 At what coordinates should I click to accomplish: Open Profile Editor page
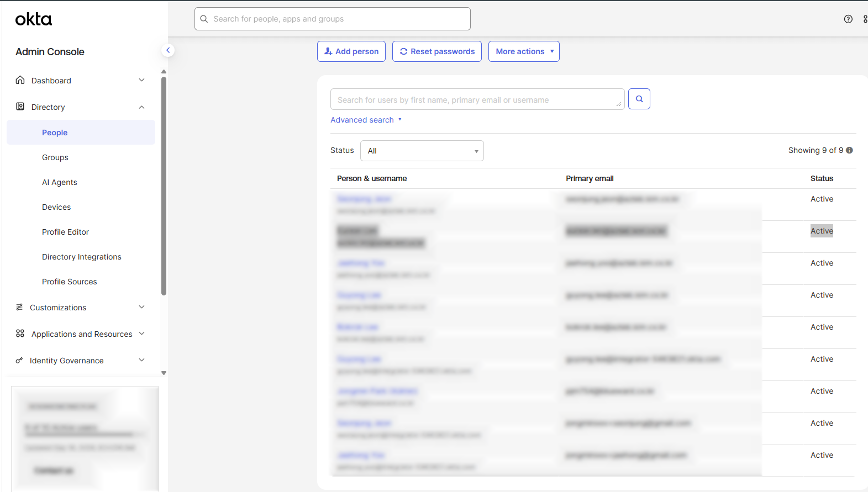pos(65,232)
